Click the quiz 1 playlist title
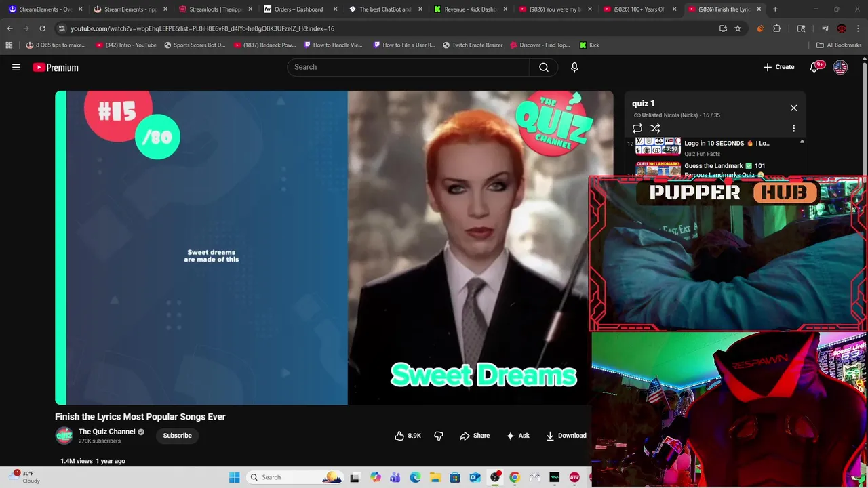The height and width of the screenshot is (488, 868). click(x=644, y=103)
